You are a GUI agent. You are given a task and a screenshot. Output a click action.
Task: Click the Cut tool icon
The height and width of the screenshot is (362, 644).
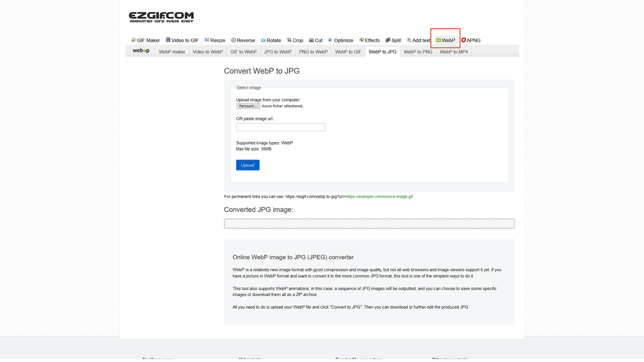pyautogui.click(x=311, y=40)
